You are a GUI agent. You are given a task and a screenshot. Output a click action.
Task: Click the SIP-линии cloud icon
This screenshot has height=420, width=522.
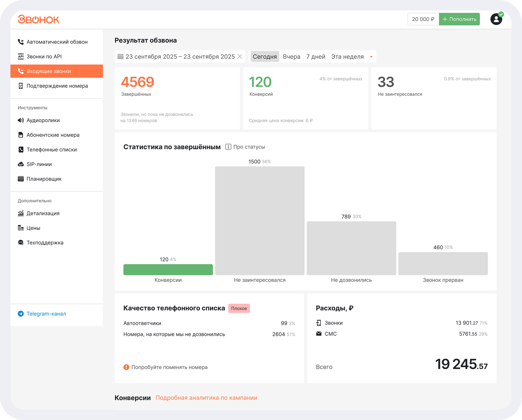[21, 164]
